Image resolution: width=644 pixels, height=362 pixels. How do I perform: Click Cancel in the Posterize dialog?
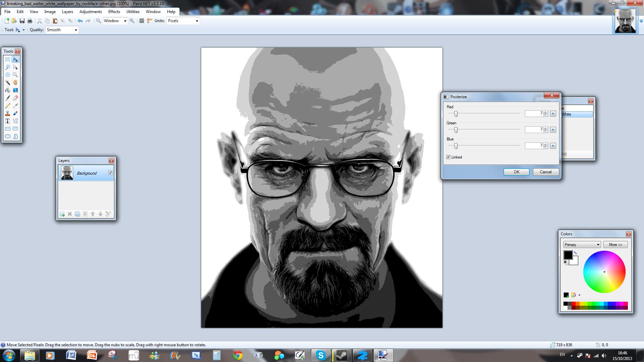coord(546,172)
